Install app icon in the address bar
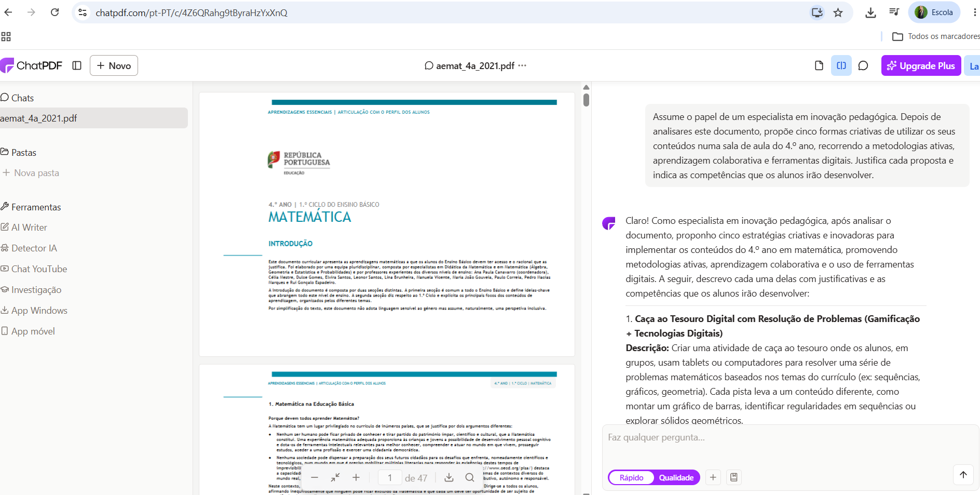 coord(817,12)
